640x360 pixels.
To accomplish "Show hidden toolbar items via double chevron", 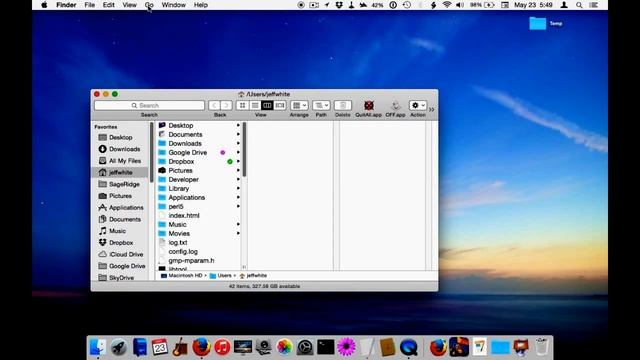I will [x=432, y=109].
